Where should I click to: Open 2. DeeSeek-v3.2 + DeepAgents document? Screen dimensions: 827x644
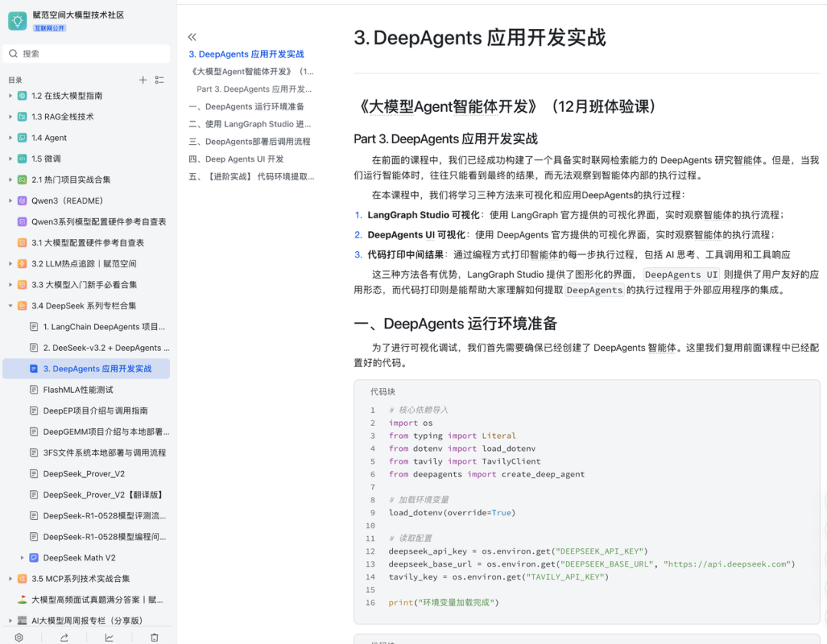(106, 348)
